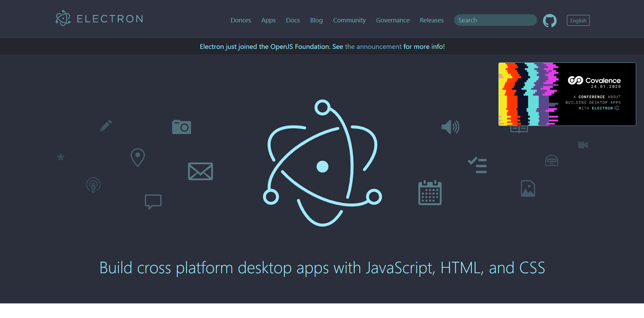Click the map location pin icon
The image size is (644, 318).
[x=137, y=157]
